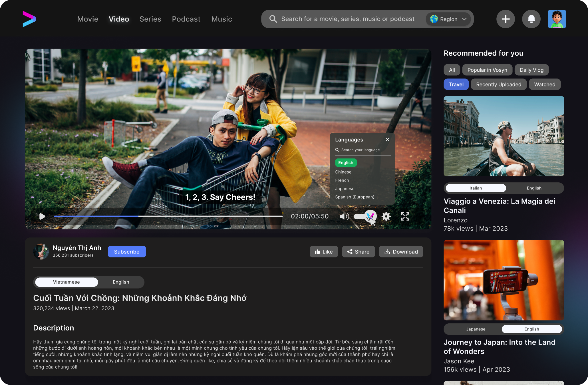The width and height of the screenshot is (588, 385).
Task: Click the globe icon in Region selector
Action: (434, 19)
